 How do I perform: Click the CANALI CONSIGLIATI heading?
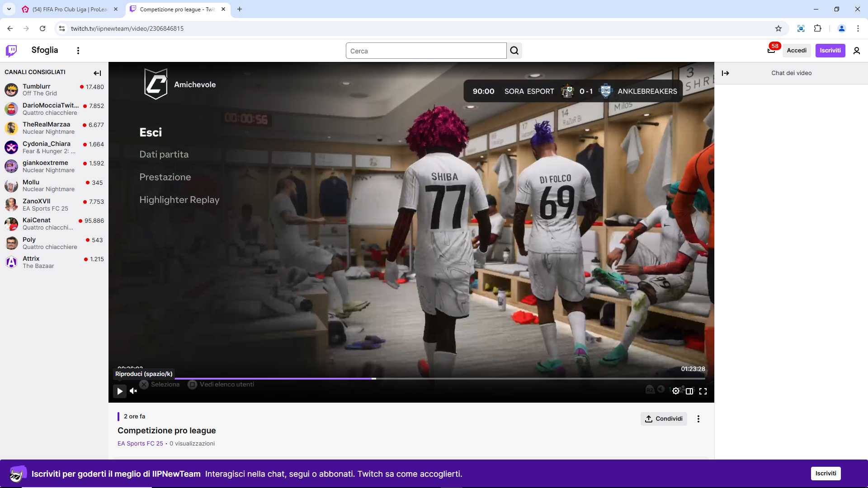click(35, 72)
